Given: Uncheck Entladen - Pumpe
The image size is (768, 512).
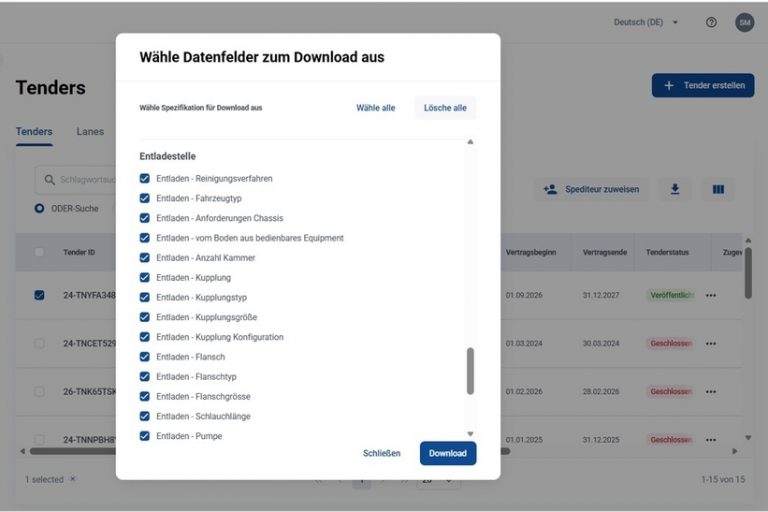Looking at the screenshot, I should pos(144,436).
